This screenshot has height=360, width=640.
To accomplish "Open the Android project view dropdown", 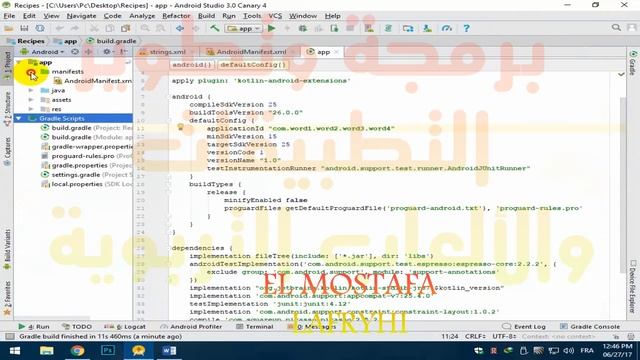I will [43, 52].
